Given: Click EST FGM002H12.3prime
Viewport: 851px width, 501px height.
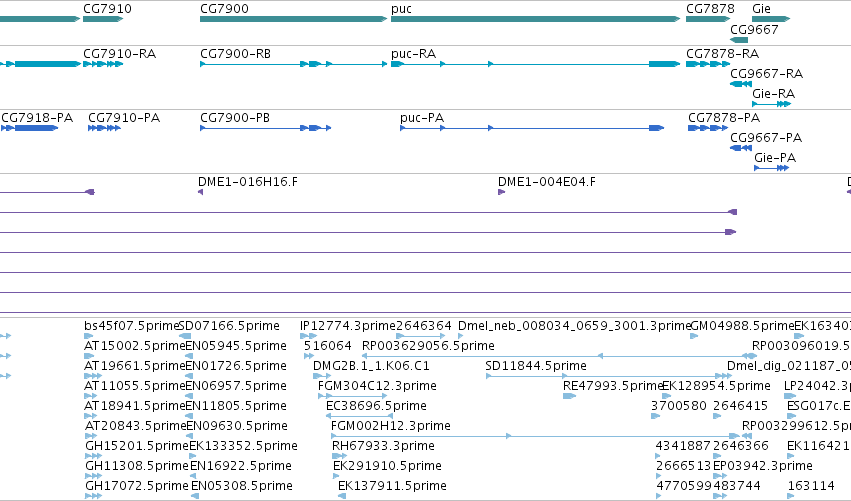Looking at the screenshot, I should pyautogui.click(x=391, y=426).
